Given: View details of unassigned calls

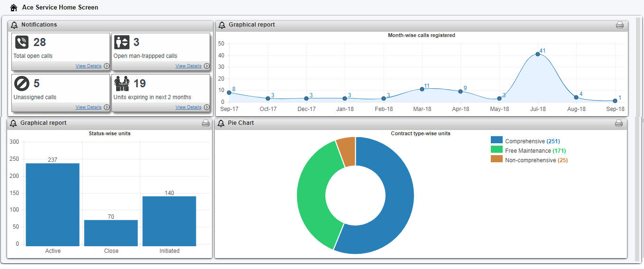Looking at the screenshot, I should tap(89, 107).
